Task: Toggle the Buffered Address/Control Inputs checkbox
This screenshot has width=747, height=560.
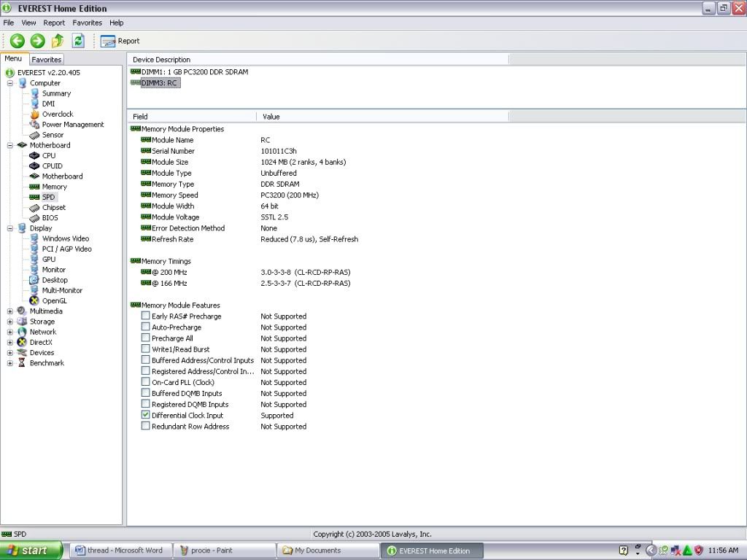Action: click(x=145, y=359)
